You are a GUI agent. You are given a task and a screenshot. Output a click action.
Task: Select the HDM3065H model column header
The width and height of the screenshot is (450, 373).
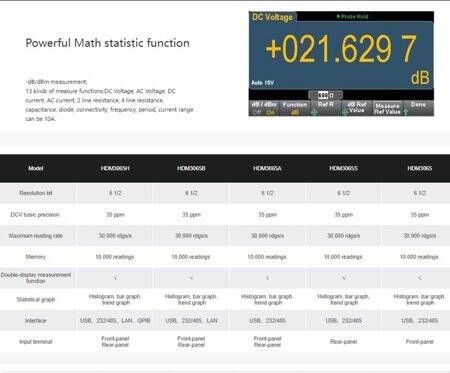pyautogui.click(x=115, y=168)
